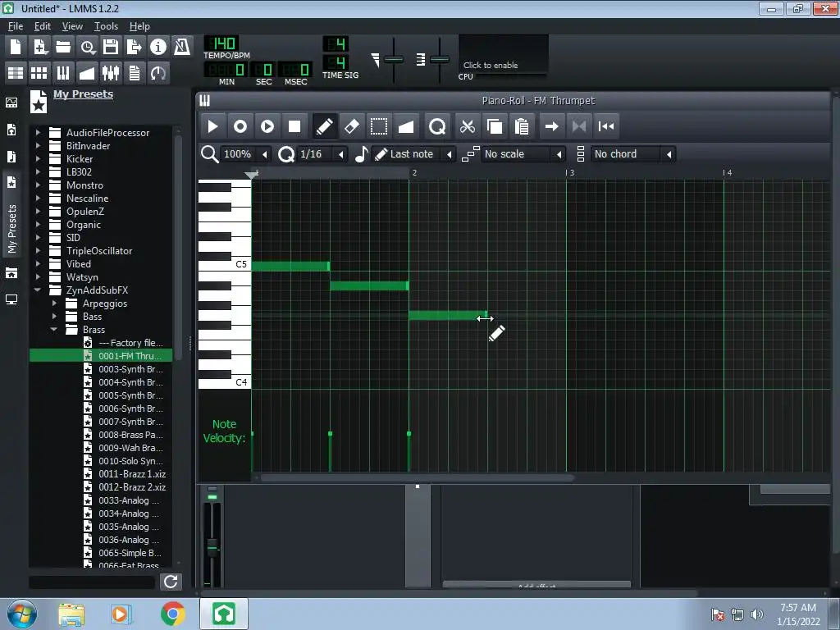Open the Edit menu

point(43,26)
